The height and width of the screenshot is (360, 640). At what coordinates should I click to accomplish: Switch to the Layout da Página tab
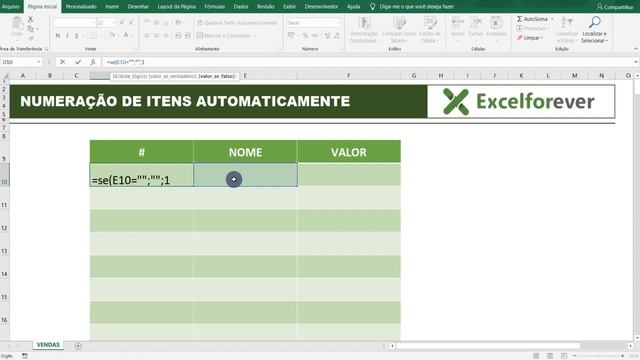pyautogui.click(x=176, y=7)
